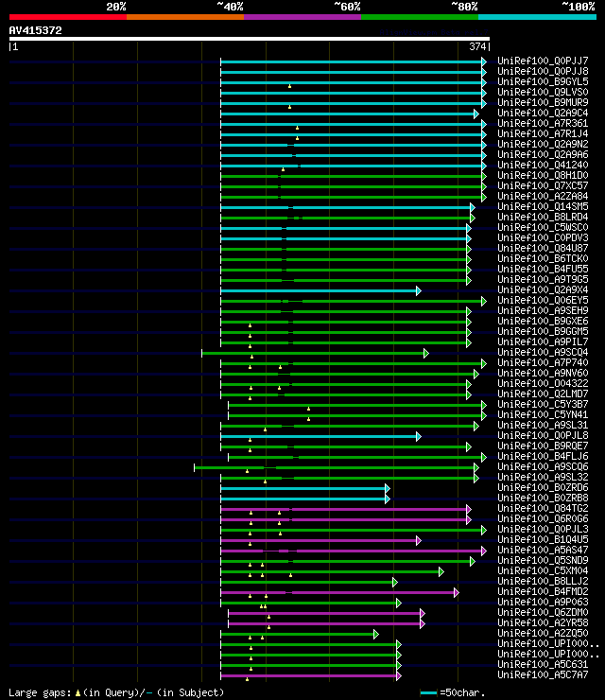Open hit UniRef100_Q6ZDM0
This screenshot has width=605, height=700.
pos(543,613)
